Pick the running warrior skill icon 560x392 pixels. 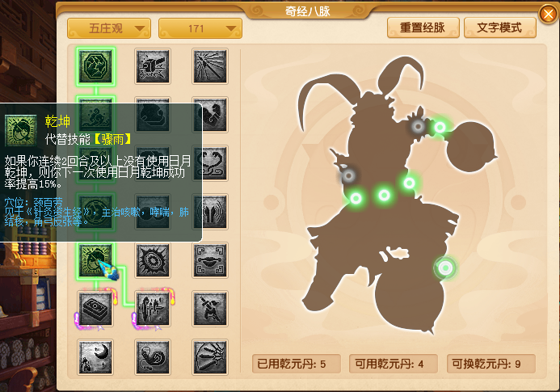(210, 309)
